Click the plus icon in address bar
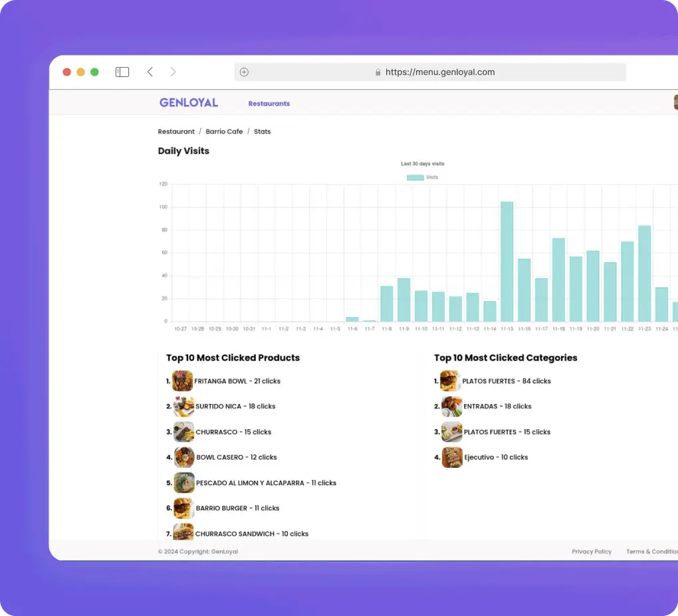 pyautogui.click(x=244, y=72)
